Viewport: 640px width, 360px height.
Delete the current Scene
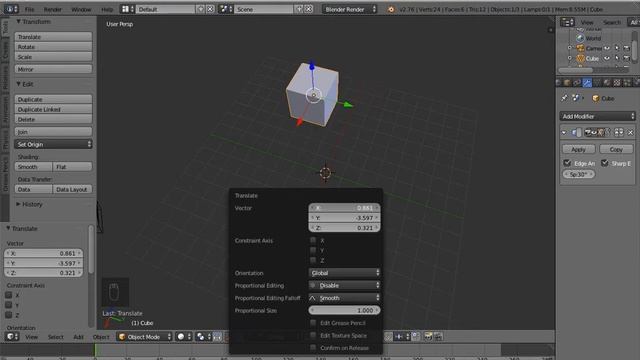point(309,9)
